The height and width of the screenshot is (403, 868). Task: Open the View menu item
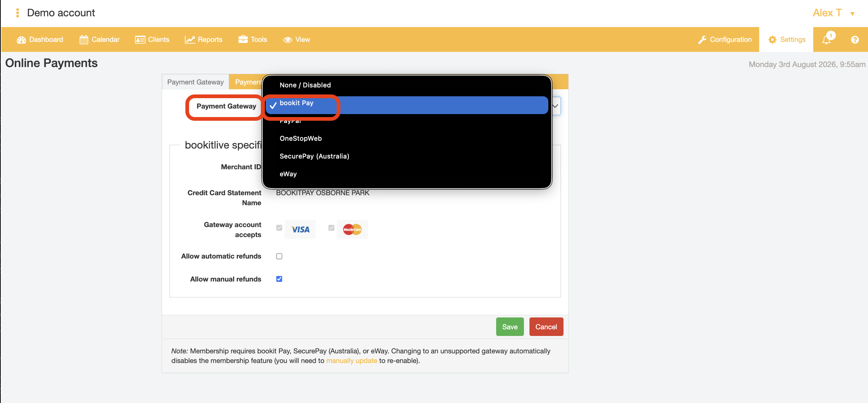point(297,40)
